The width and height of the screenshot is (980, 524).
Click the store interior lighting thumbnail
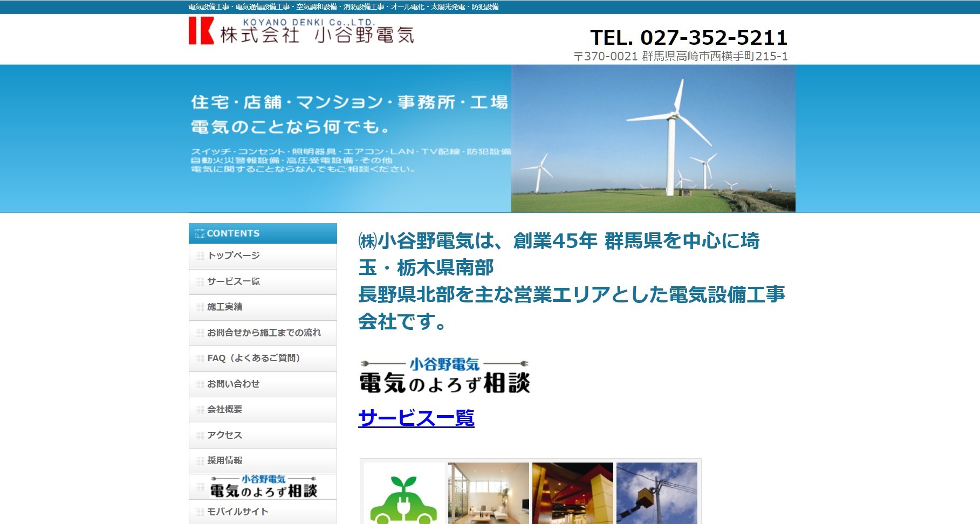573,493
